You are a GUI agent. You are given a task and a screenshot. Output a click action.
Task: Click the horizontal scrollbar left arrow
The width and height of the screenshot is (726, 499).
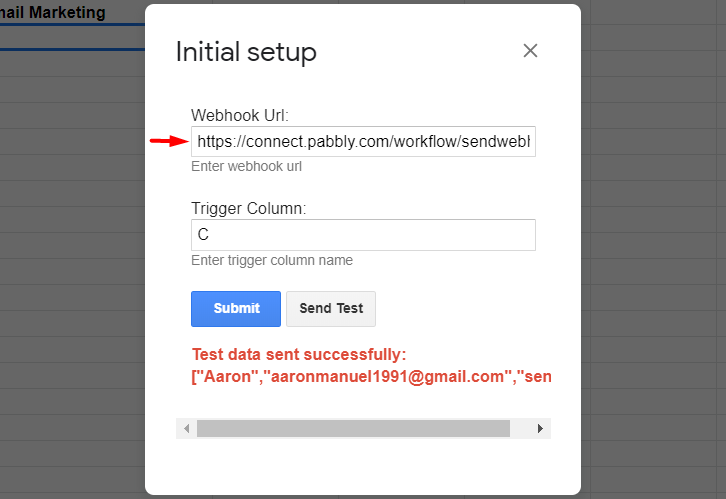[186, 429]
